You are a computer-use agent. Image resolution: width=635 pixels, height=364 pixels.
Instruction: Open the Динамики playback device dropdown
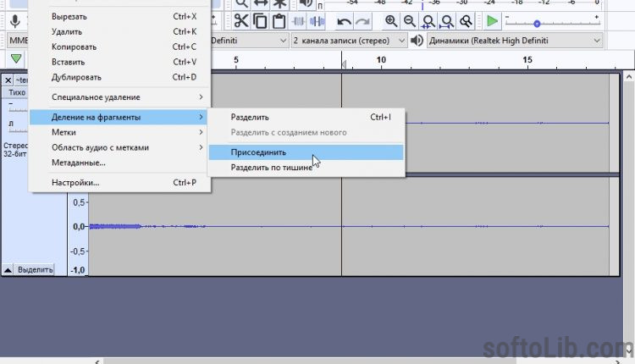tap(514, 41)
